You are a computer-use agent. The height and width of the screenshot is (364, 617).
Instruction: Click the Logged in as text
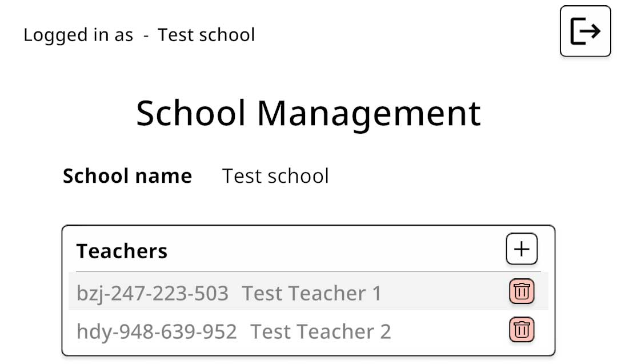tap(78, 35)
